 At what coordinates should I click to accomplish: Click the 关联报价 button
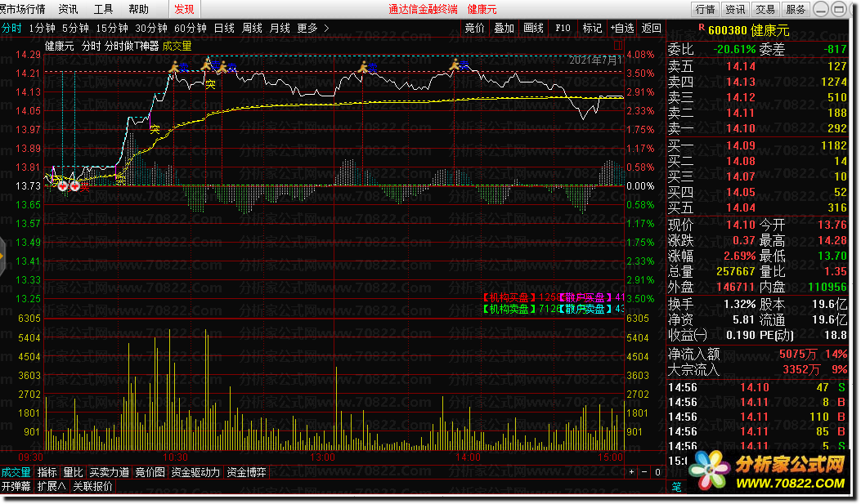point(92,486)
